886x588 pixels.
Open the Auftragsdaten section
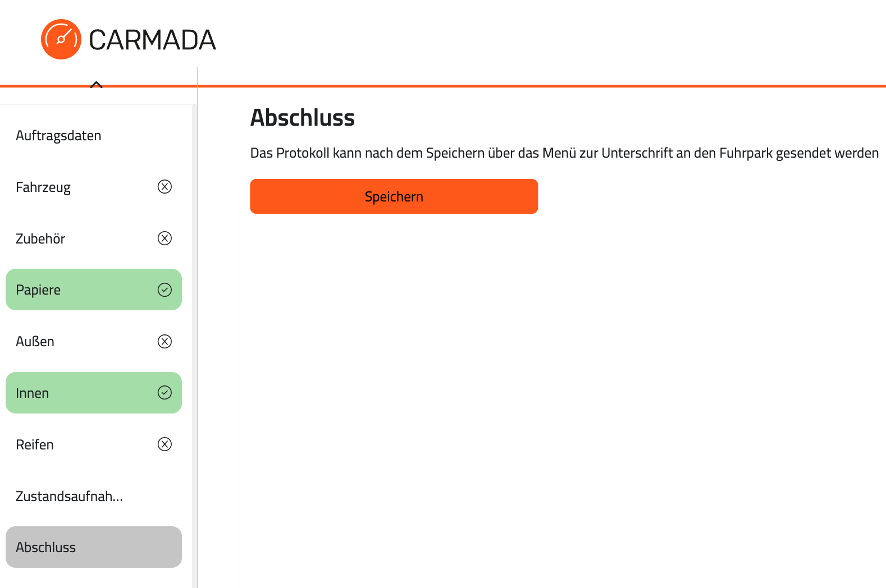(94, 135)
